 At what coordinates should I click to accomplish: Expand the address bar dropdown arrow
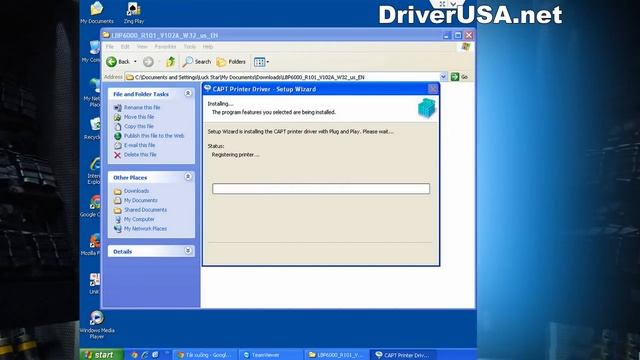(444, 77)
